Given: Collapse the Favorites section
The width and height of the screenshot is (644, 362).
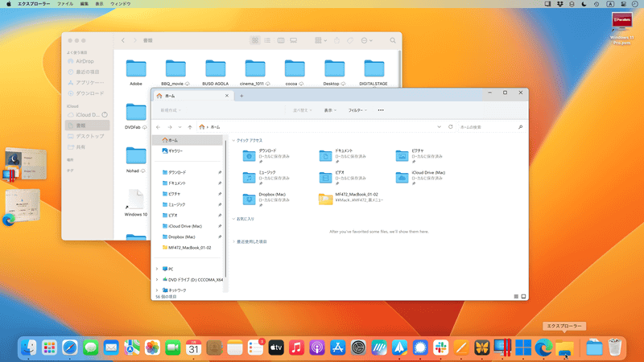Looking at the screenshot, I should pyautogui.click(x=233, y=219).
